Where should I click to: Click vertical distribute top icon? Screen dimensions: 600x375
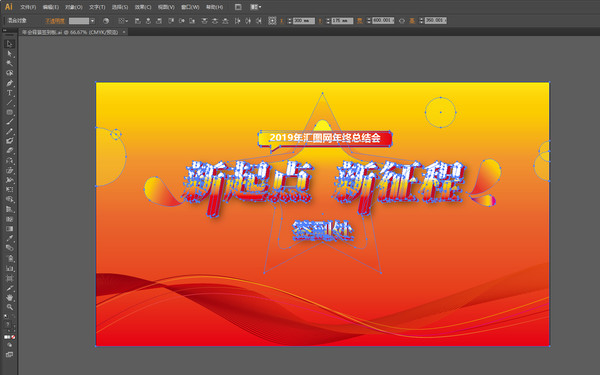[204, 21]
